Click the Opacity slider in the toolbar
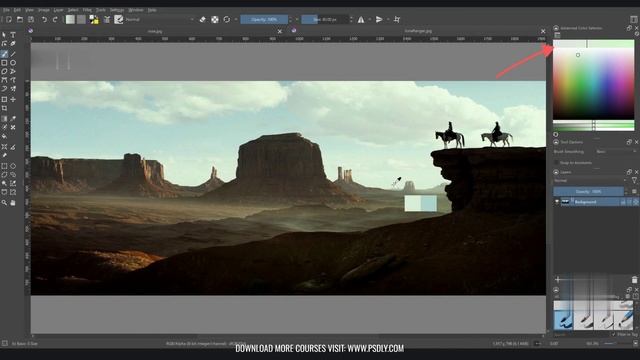 [x=264, y=20]
